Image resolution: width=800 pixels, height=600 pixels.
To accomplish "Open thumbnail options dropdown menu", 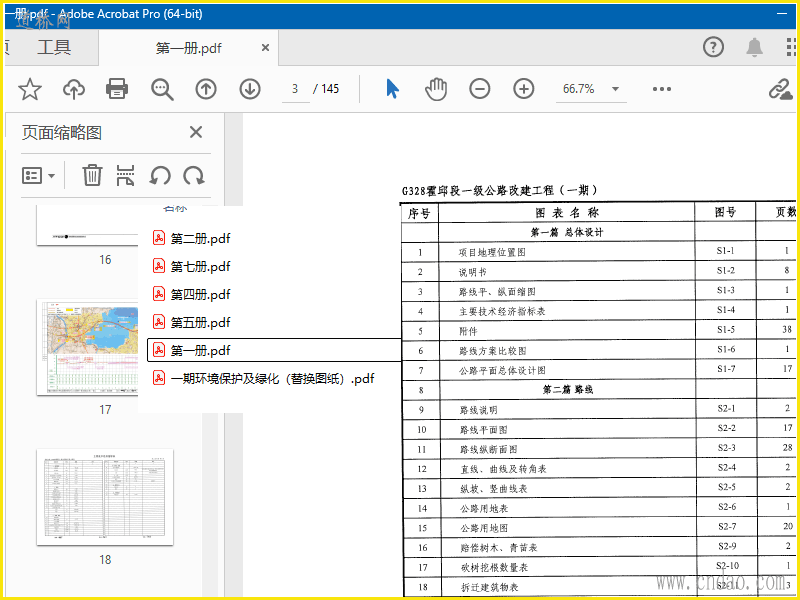I will pos(38,176).
